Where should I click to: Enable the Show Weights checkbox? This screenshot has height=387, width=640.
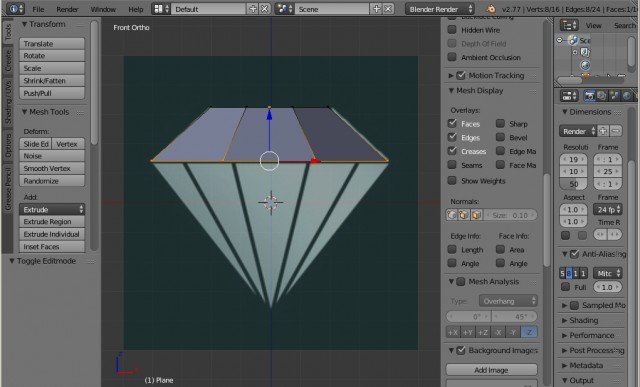click(452, 180)
